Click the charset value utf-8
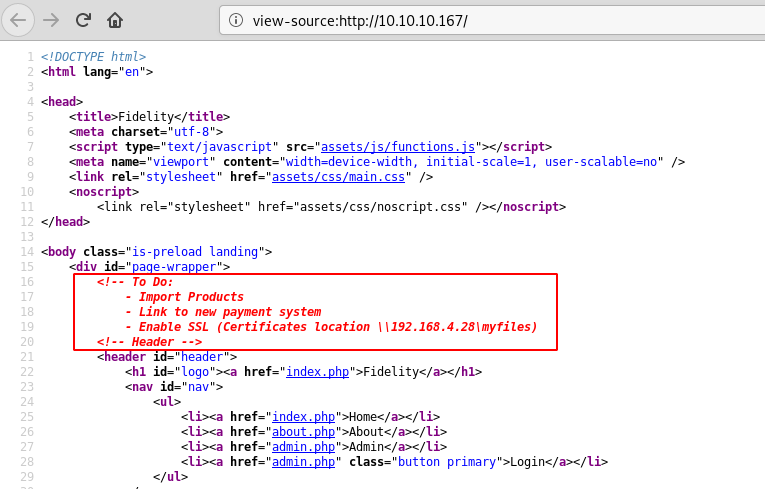 [x=191, y=132]
